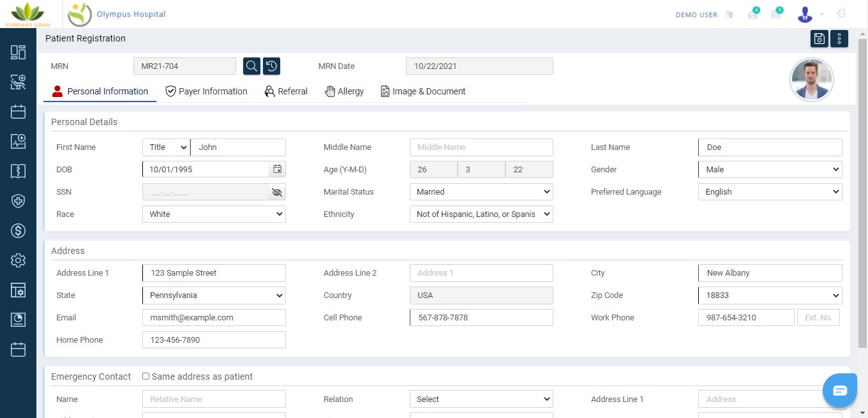Click the patient profile photo thumbnail

point(812,80)
